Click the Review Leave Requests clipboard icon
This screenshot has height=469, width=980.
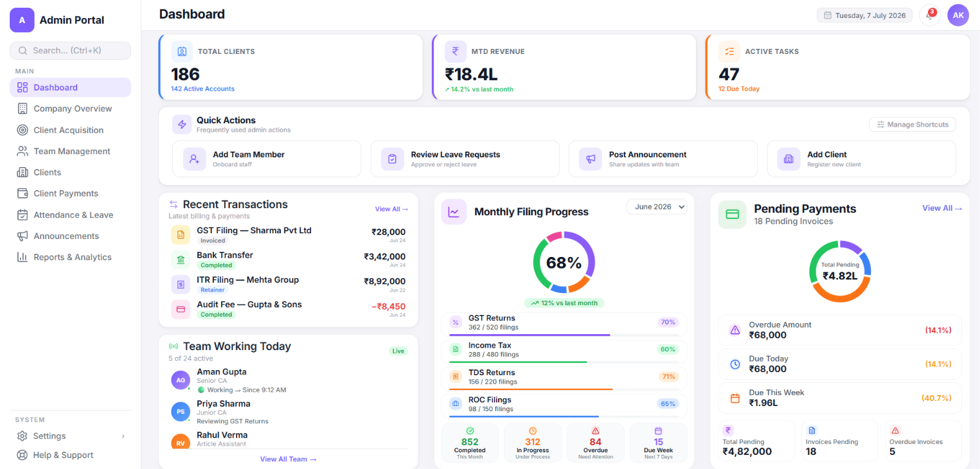[393, 159]
